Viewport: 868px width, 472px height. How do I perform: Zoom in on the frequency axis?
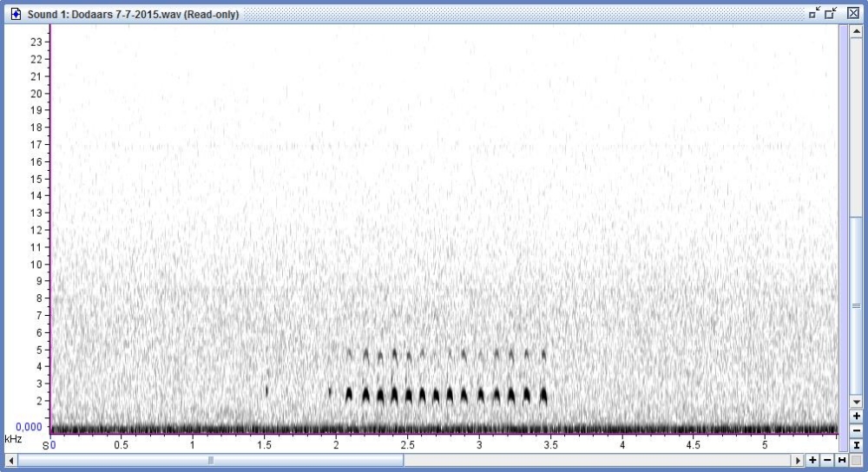point(857,416)
